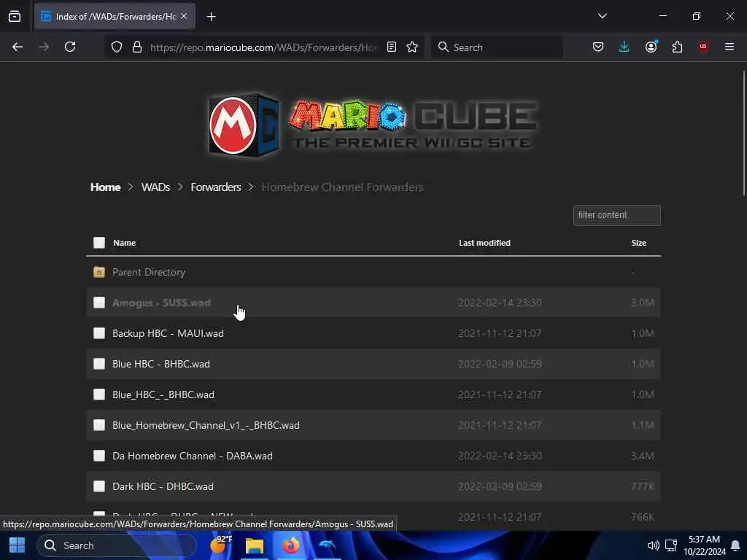The width and height of the screenshot is (747, 560).
Task: Click size 3.4M of Da Homebrew row
Action: 642,456
